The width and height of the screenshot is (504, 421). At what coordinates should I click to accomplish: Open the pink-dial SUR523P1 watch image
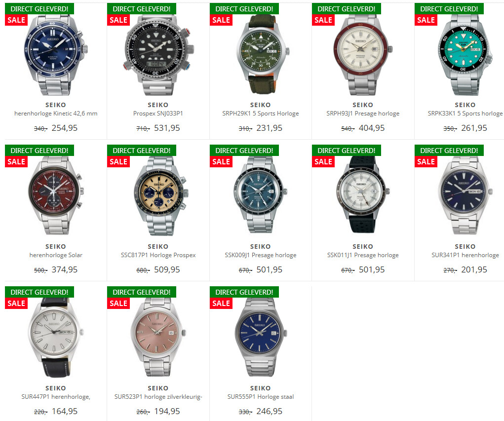(158, 337)
